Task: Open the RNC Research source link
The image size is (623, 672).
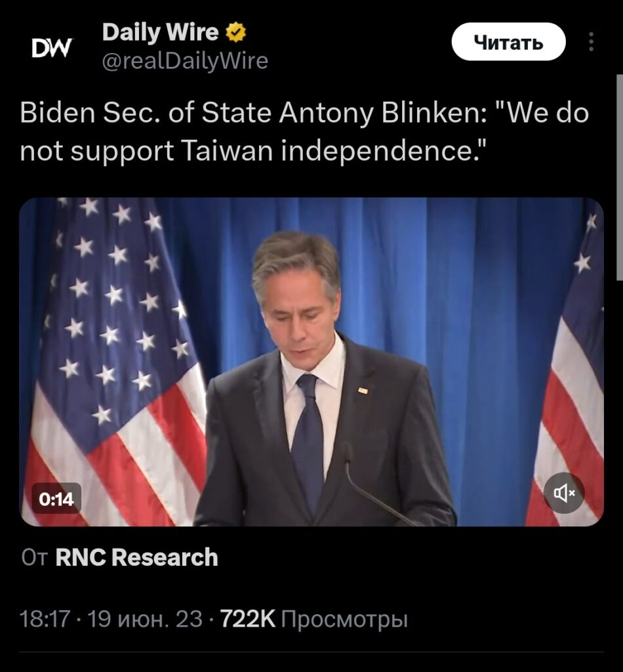Action: coord(136,557)
